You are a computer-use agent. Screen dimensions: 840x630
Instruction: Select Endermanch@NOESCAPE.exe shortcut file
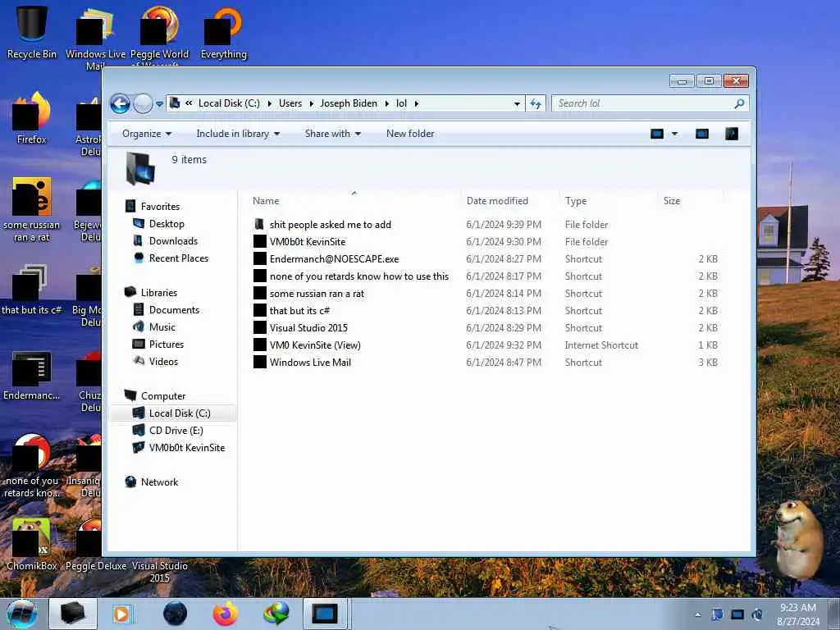point(335,258)
